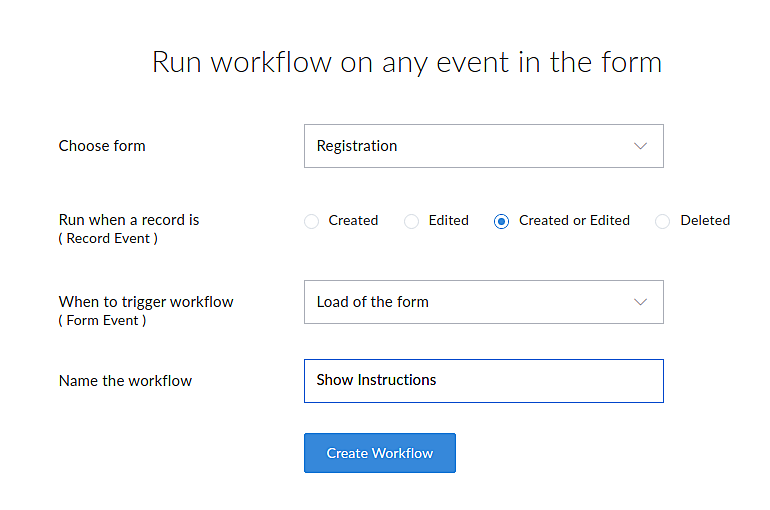Click the 'Run when a record is' label
The image size is (770, 510).
129,220
